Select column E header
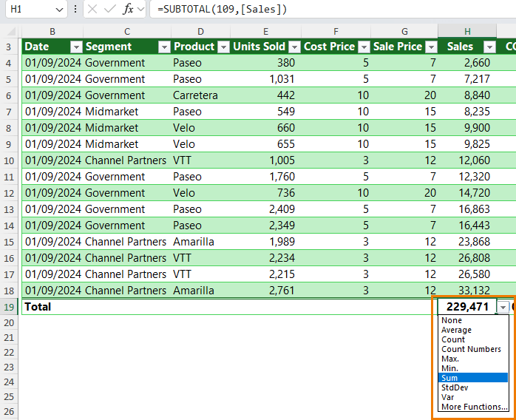Screen dimensions: 516x420 [x=265, y=32]
